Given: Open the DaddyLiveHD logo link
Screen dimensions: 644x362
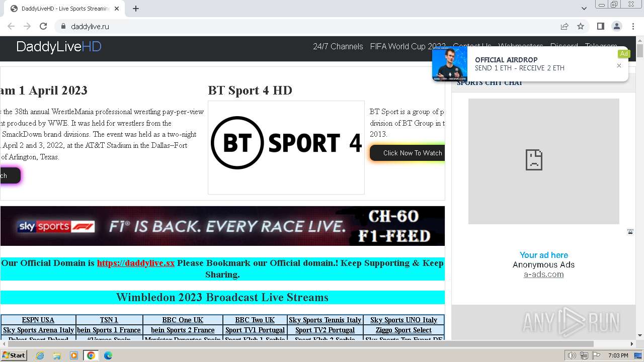Looking at the screenshot, I should point(59,47).
